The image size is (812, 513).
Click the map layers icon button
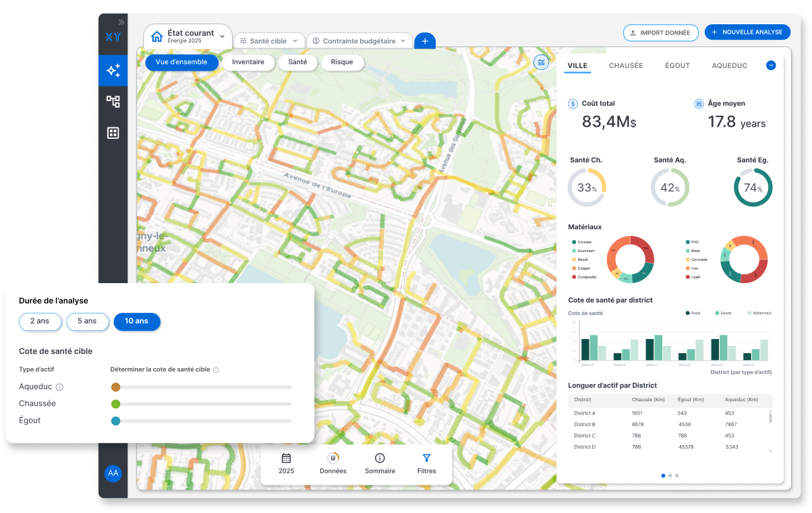click(x=541, y=63)
